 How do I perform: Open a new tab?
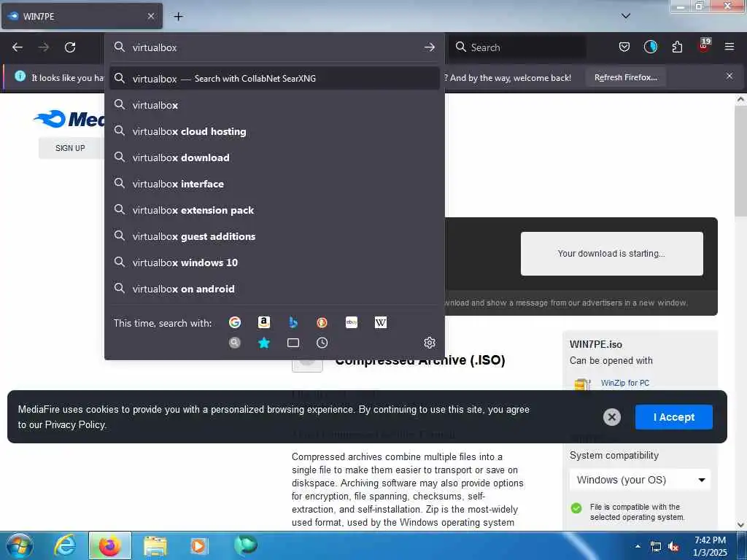click(x=179, y=17)
